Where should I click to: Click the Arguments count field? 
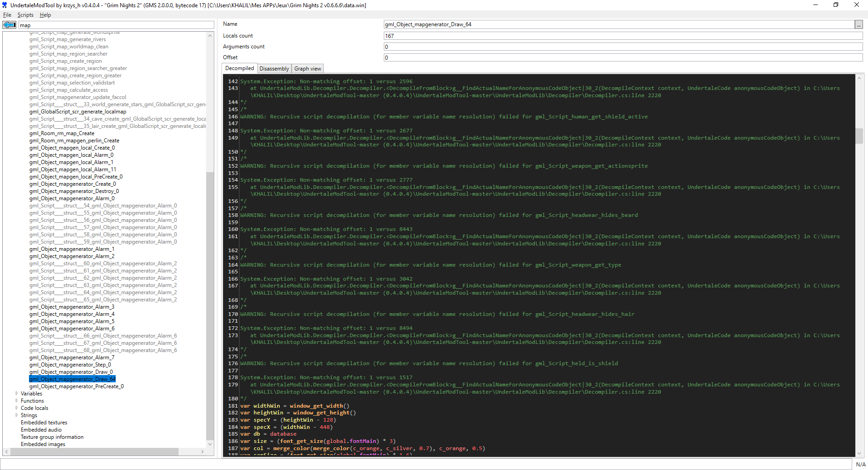click(542, 47)
